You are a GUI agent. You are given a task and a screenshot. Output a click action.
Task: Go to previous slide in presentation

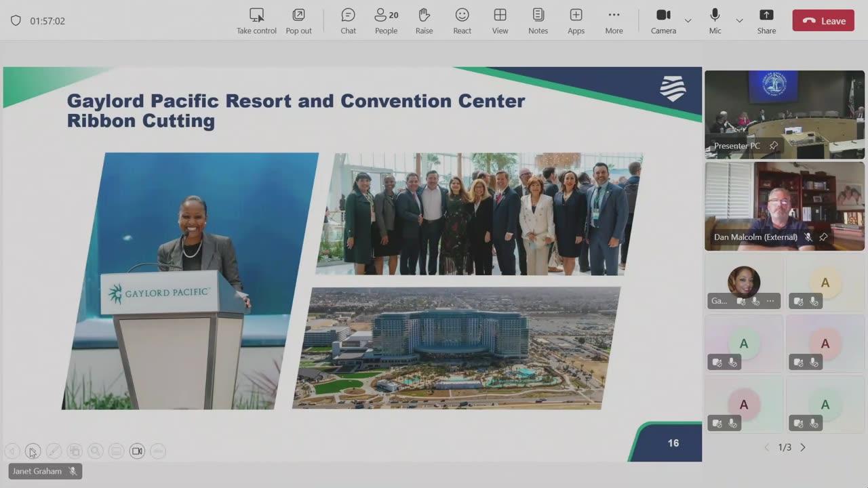12,451
